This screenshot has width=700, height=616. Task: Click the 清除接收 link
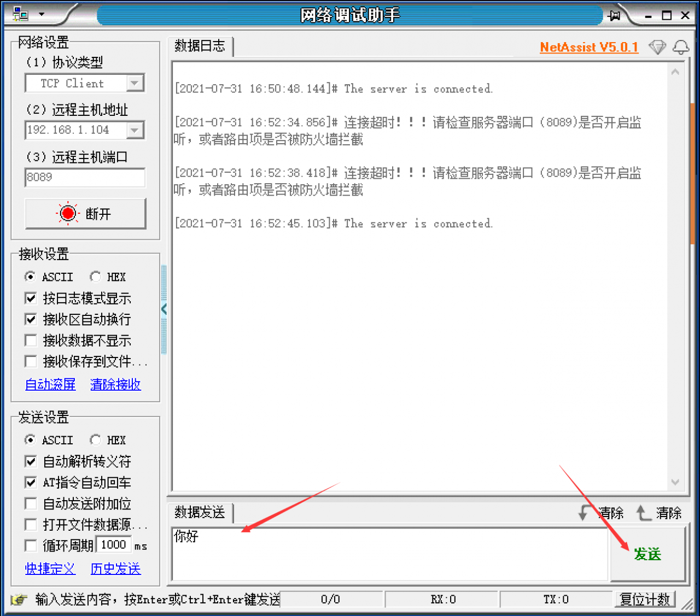click(115, 384)
